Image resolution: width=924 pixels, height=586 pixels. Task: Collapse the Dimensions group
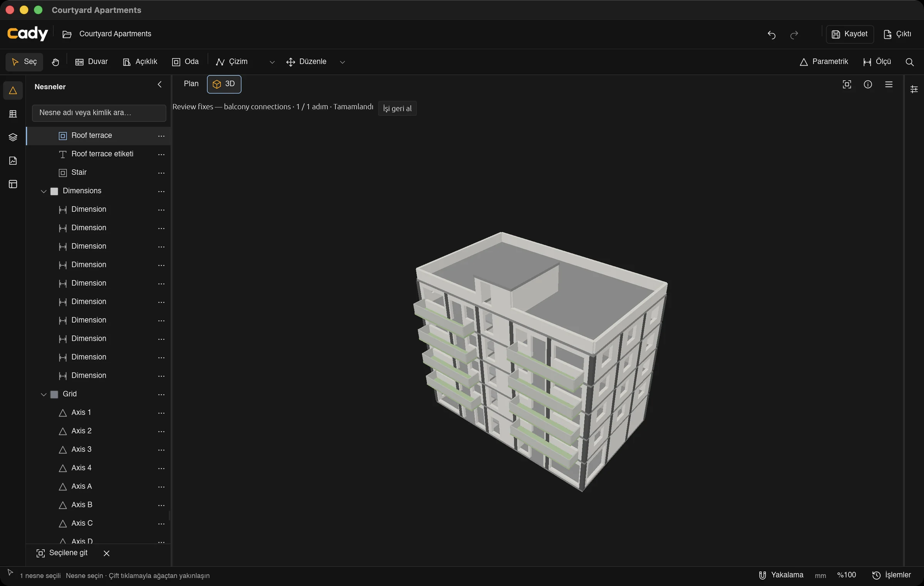point(44,191)
